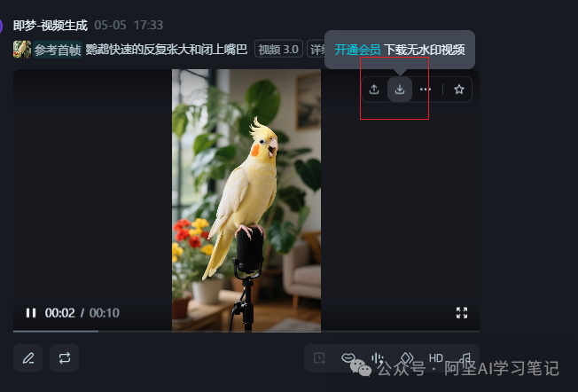
Task: Click the music note soundtrack icon
Action: [x=465, y=358]
